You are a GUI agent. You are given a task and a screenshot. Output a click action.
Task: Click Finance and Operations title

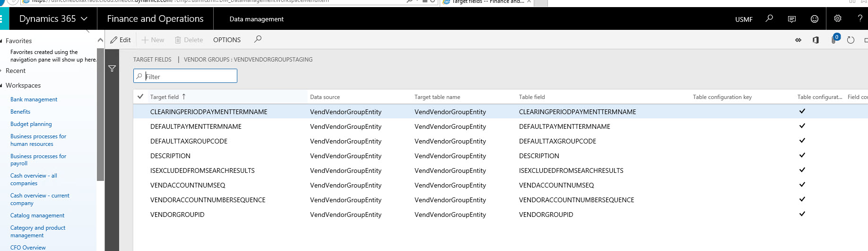click(x=155, y=19)
